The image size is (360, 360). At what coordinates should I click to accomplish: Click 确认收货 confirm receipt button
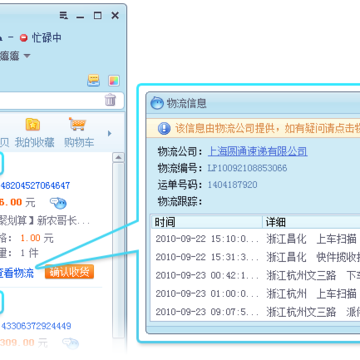69,272
